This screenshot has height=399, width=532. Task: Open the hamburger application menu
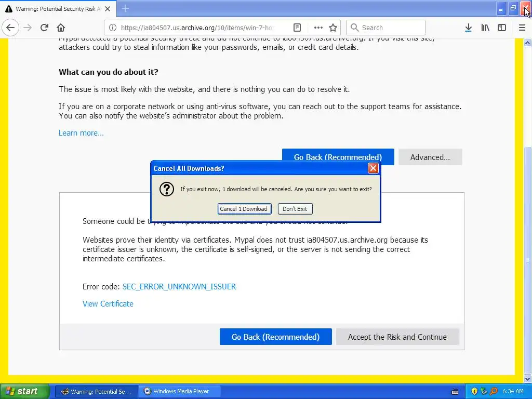coord(522,28)
